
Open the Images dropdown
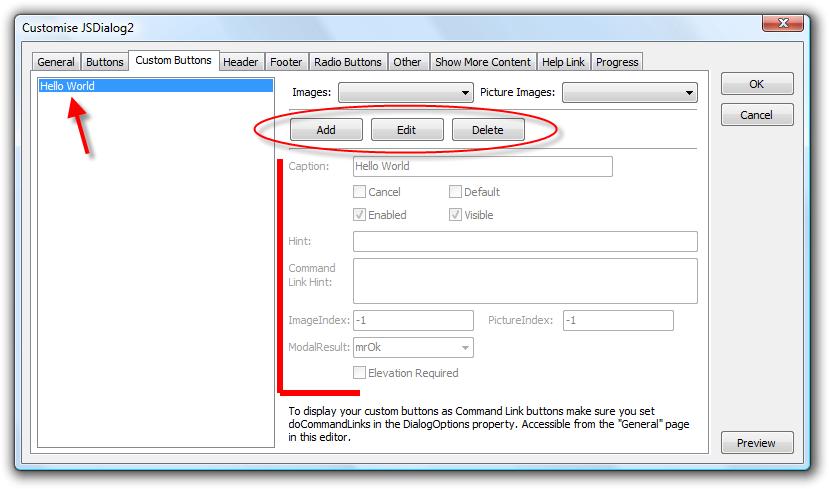pos(405,93)
